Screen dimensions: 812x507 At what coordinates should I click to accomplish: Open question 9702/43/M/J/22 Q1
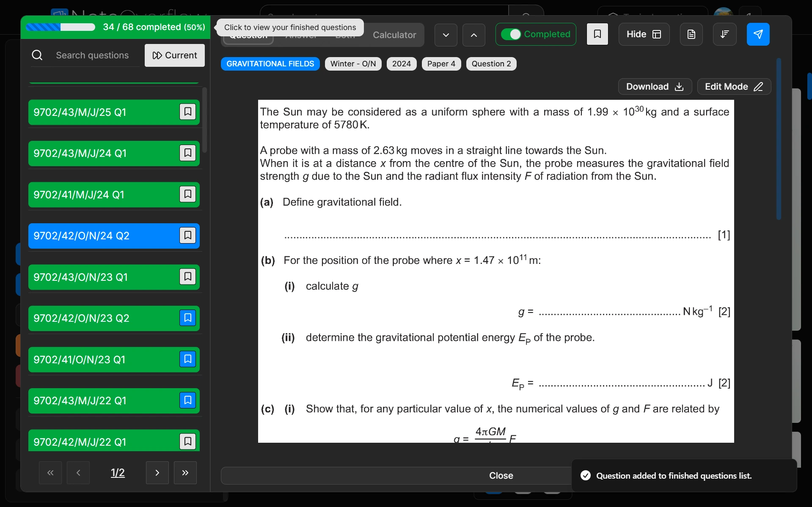114,400
